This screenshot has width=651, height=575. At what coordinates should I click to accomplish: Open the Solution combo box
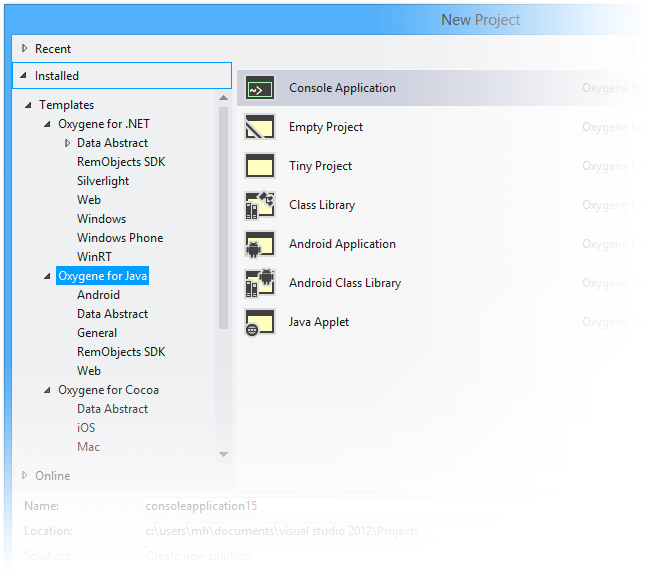[324, 556]
